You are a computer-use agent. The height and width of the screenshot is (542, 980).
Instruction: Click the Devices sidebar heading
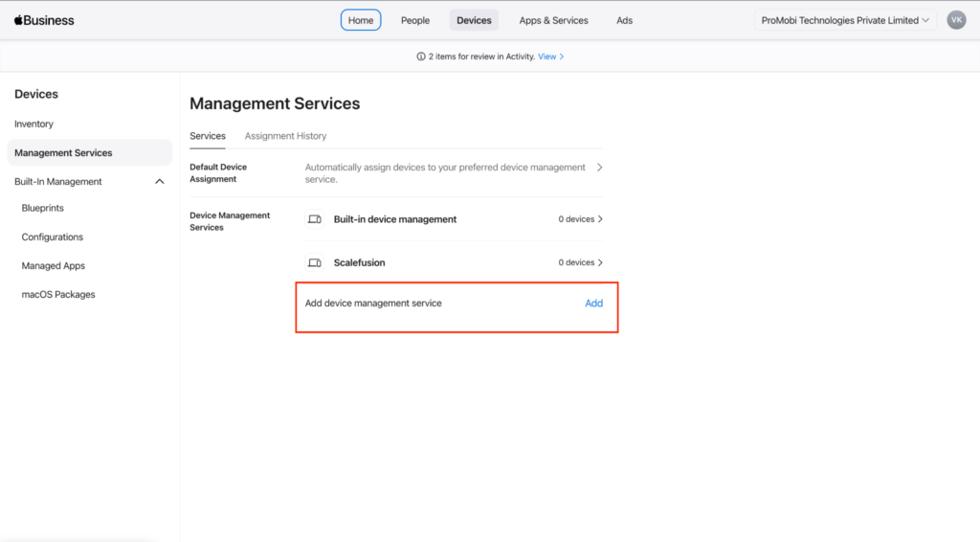(x=36, y=94)
